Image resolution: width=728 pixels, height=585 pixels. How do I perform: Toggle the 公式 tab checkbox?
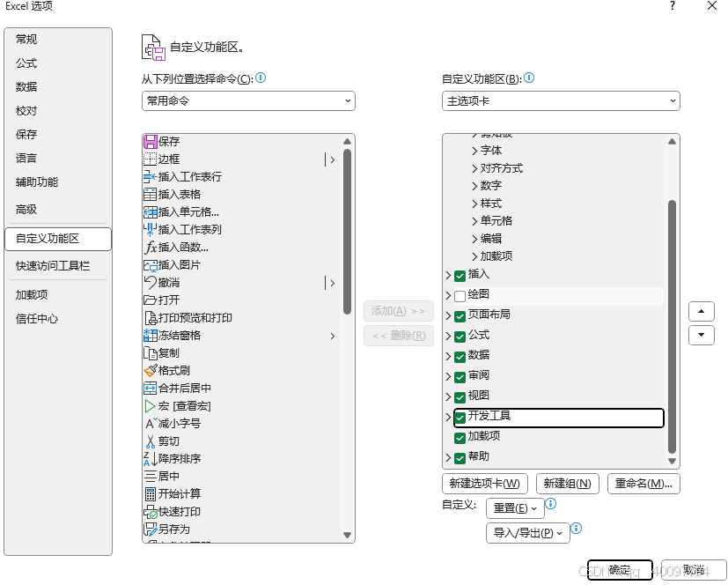point(460,337)
